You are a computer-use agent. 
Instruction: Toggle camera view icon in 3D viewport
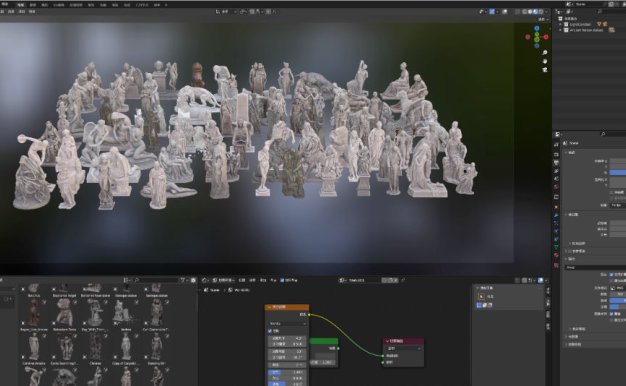click(545, 69)
